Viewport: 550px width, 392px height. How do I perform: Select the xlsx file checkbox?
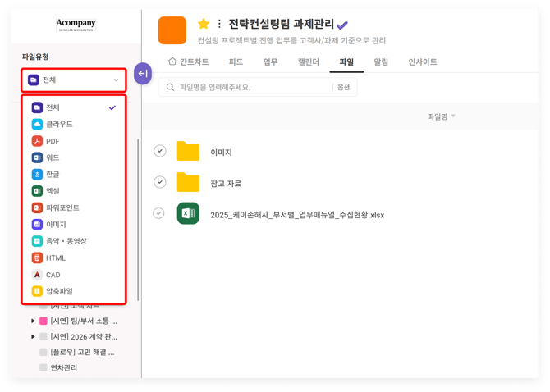160,214
